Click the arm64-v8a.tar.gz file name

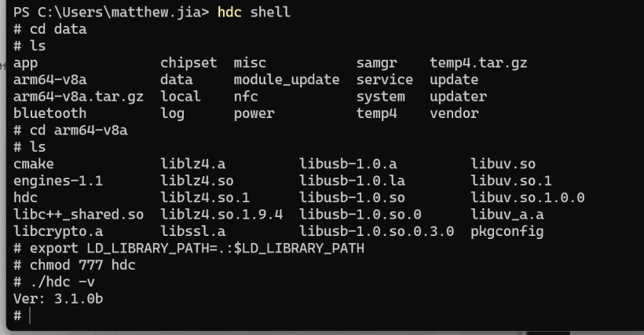(x=79, y=97)
